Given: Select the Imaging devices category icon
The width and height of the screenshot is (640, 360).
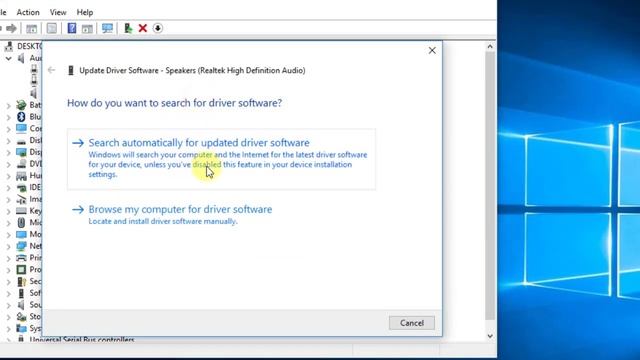Looking at the screenshot, I should click(x=21, y=199).
